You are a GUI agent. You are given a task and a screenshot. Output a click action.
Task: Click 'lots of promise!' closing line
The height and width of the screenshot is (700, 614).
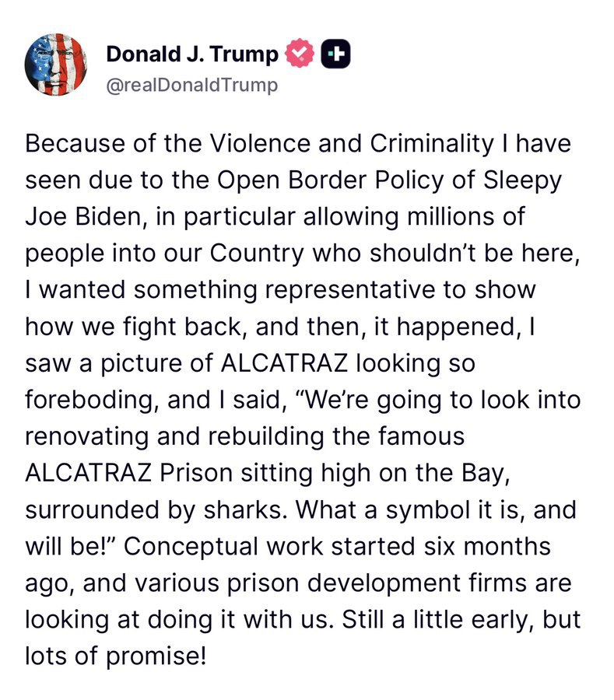point(116,656)
